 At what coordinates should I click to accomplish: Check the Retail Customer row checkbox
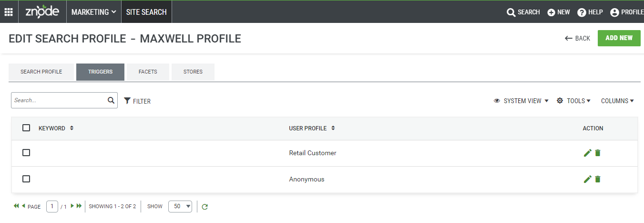pos(26,152)
